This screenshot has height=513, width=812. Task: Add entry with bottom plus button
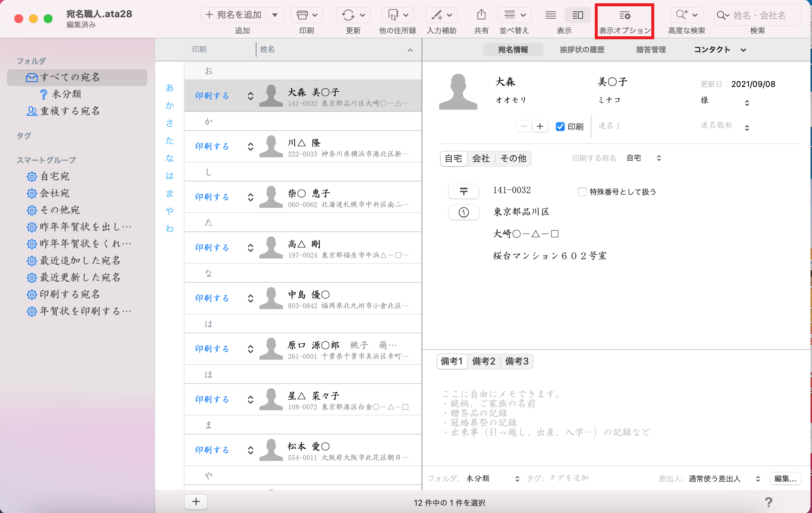(x=196, y=502)
